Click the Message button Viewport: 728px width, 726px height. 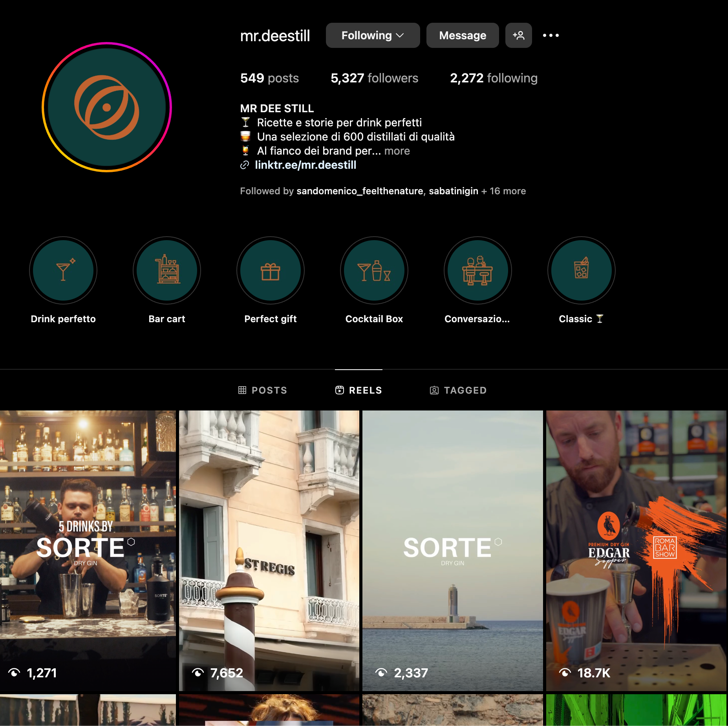tap(463, 35)
